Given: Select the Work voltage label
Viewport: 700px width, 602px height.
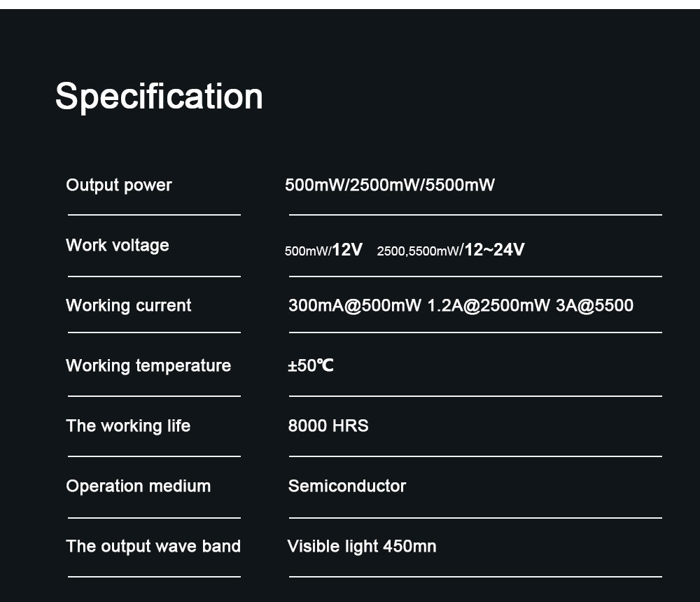Looking at the screenshot, I should point(118,245).
